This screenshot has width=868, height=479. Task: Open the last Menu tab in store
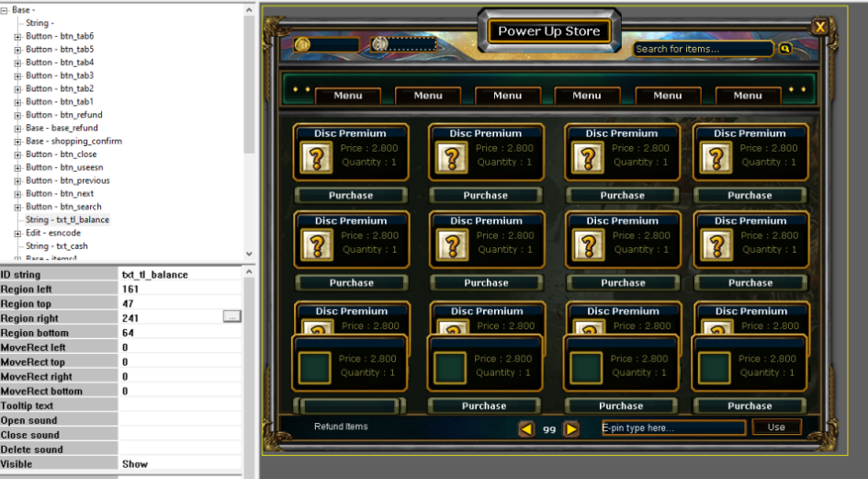(748, 96)
